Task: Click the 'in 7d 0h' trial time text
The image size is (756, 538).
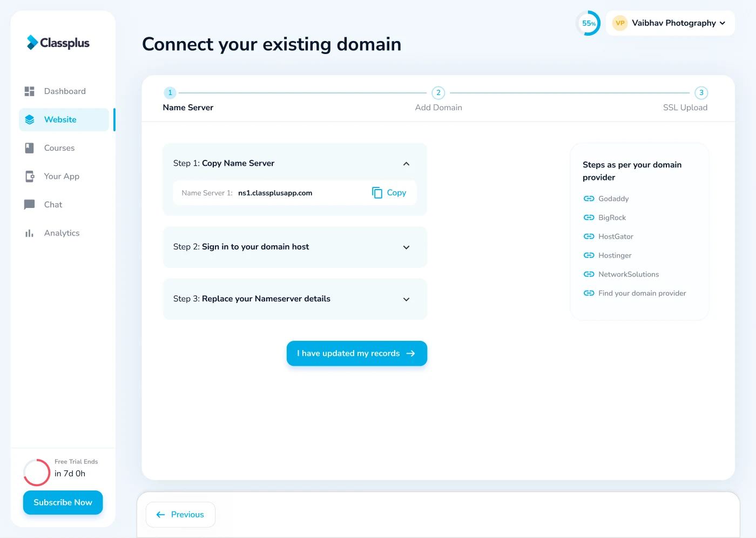Action: [x=70, y=474]
